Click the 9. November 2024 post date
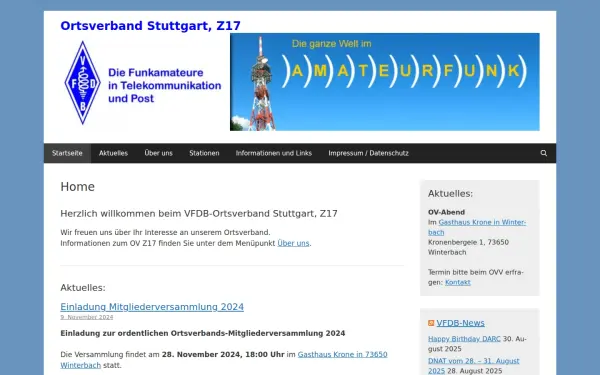Viewport: 600px width, 375px height. tap(87, 317)
